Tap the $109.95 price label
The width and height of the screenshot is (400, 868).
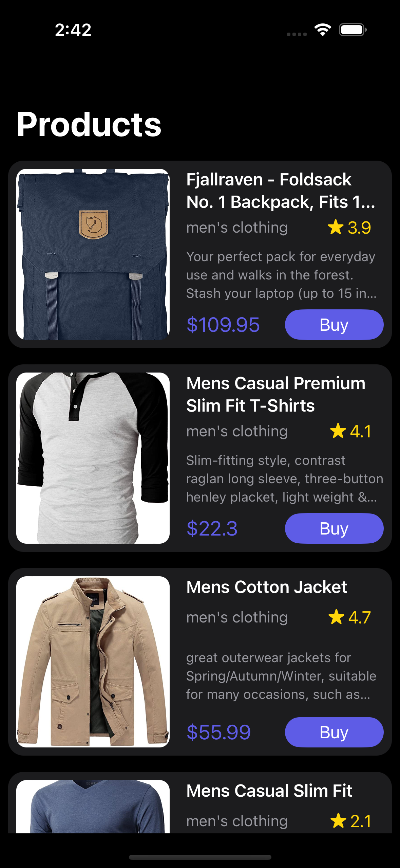coord(223,325)
